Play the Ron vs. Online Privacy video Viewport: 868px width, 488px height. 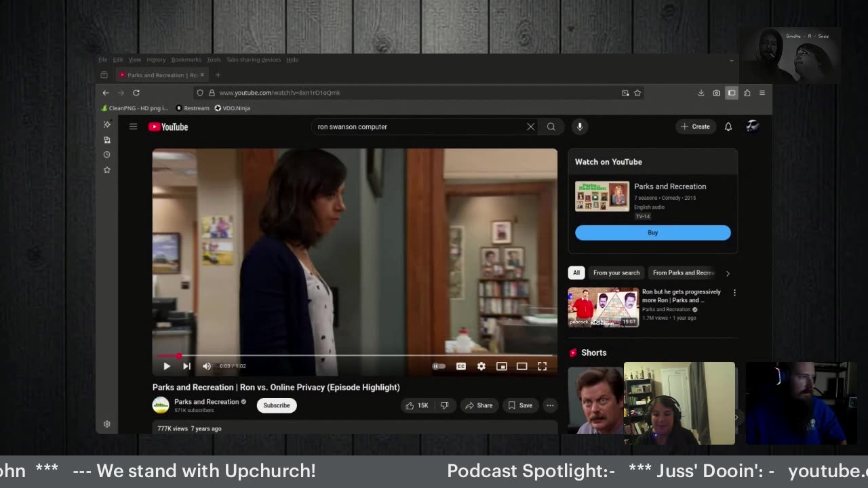pos(167,366)
